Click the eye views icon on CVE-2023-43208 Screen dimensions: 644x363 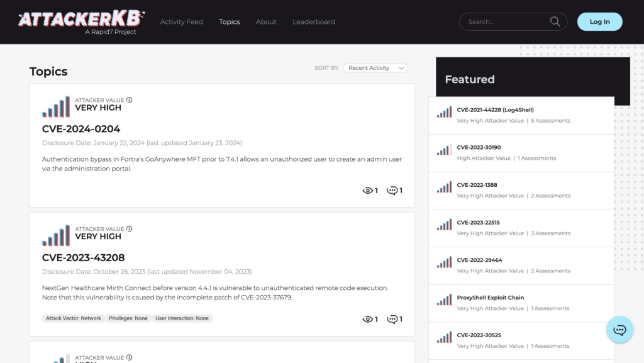click(x=367, y=320)
